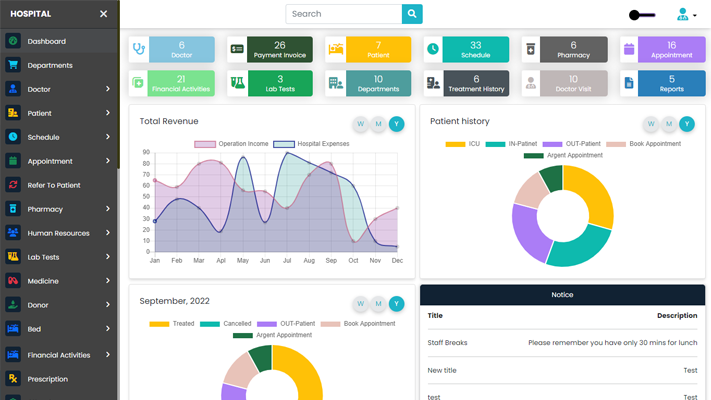The image size is (711, 400).
Task: Click the building icon on Departments card
Action: (x=336, y=83)
